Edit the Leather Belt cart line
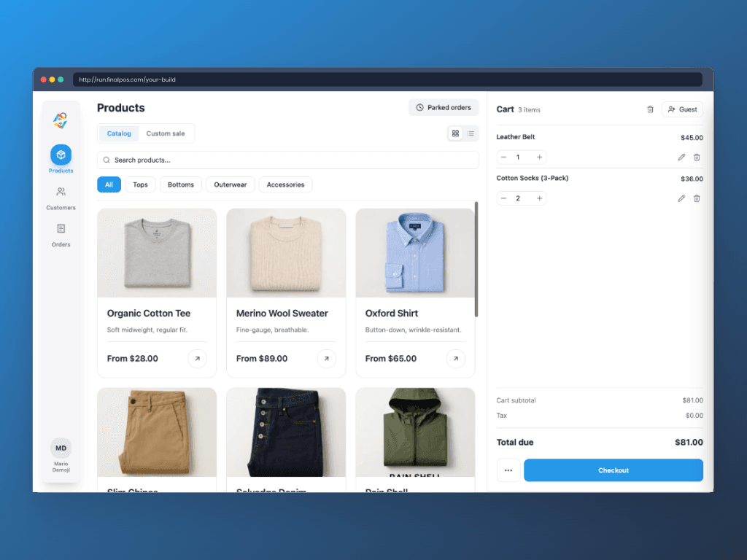747x560 pixels. coord(681,157)
